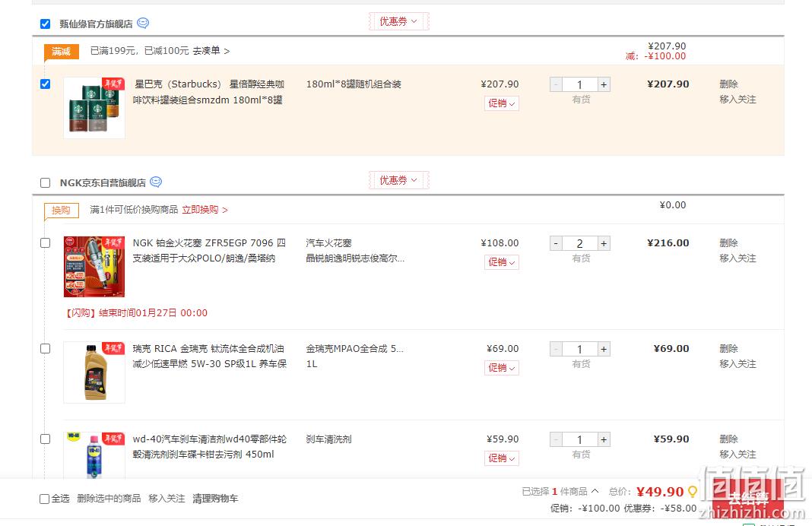Viewport: 812px width, 526px height.
Task: Open 星巴克 星倍醇经典咖啡 product title
Action: [x=209, y=92]
